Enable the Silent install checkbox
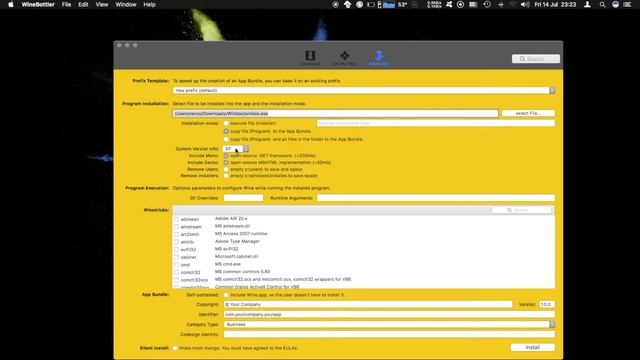The image size is (640, 360). point(175,348)
